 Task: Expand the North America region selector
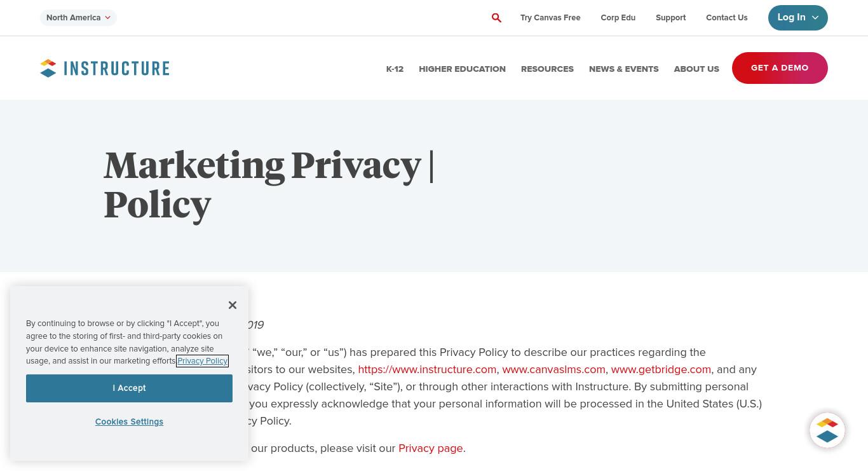coord(78,18)
